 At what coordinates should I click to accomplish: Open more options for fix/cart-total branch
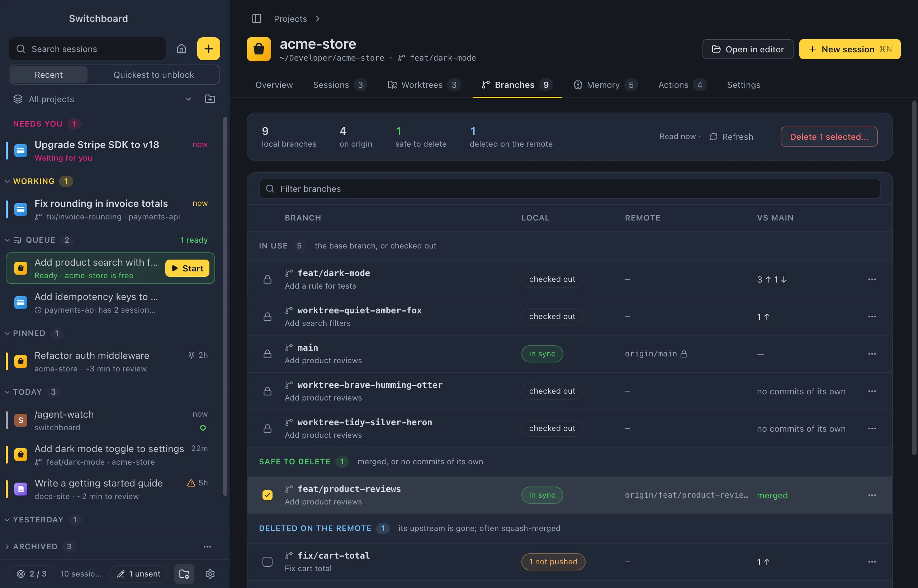(x=872, y=562)
